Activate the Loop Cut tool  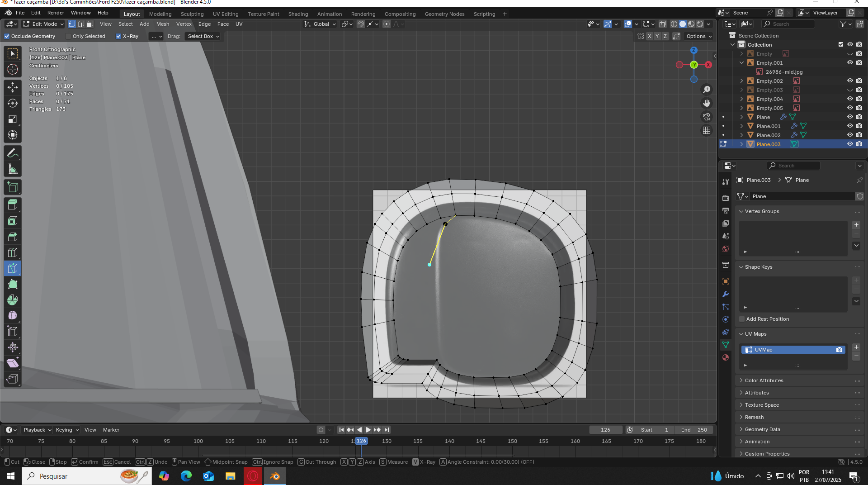pyautogui.click(x=13, y=252)
